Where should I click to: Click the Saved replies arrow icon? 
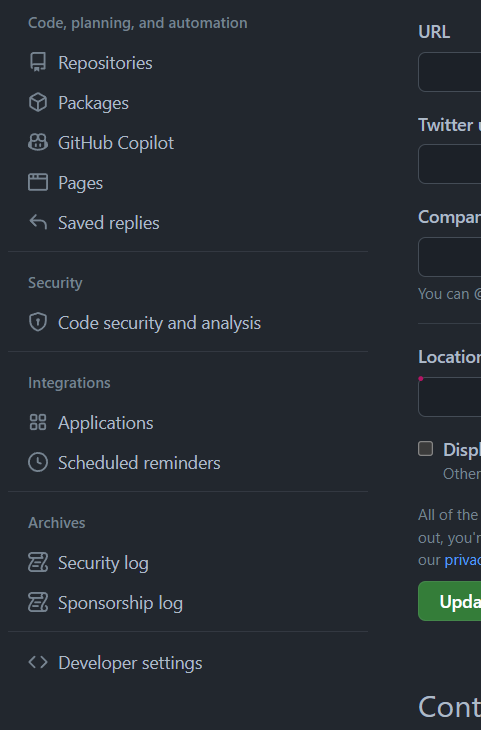tap(38, 223)
